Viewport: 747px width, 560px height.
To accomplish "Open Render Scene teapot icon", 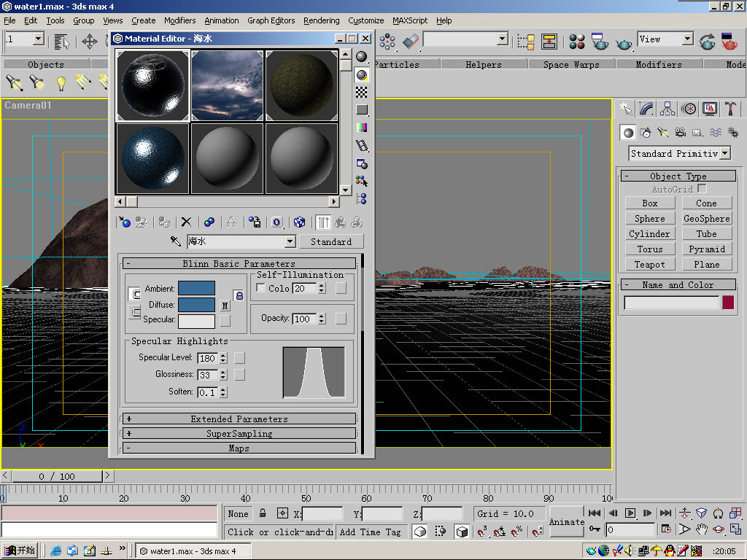I will pyautogui.click(x=600, y=42).
